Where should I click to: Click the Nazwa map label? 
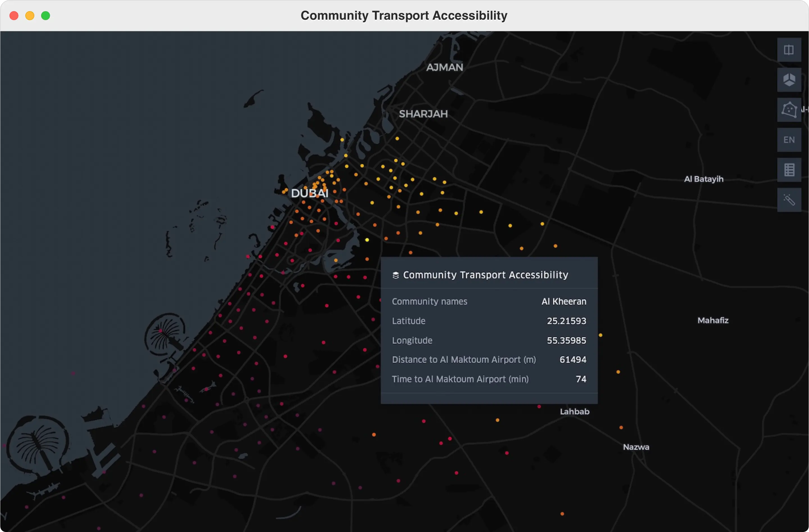[x=636, y=447]
